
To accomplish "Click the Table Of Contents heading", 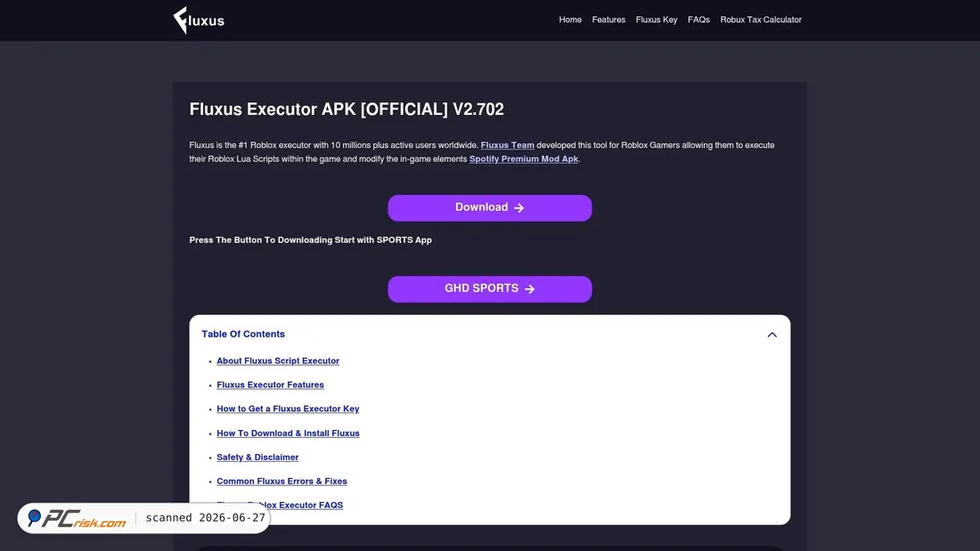I will point(243,334).
